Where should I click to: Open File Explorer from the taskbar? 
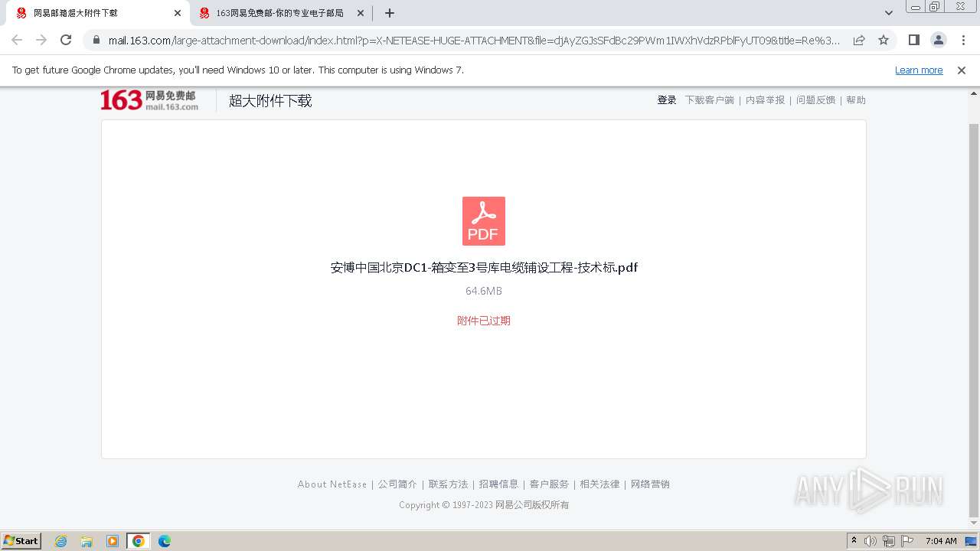tap(87, 541)
